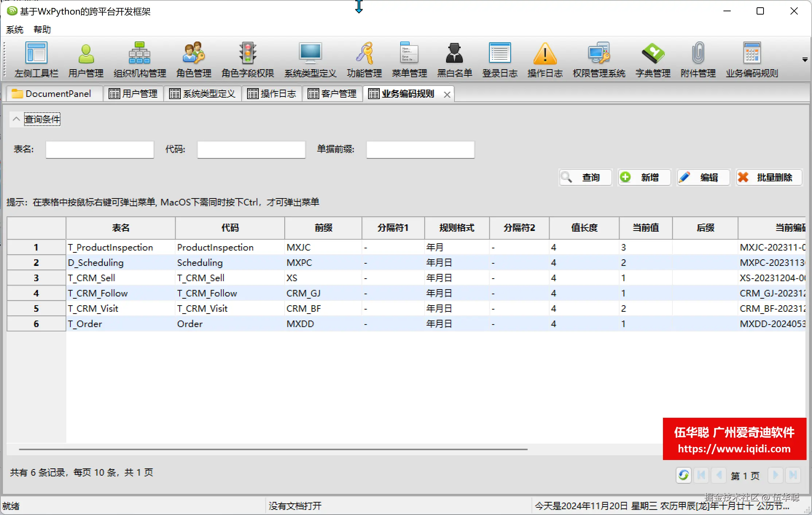The height and width of the screenshot is (515, 812).
Task: Switch to the 客户管理 tab
Action: tap(332, 94)
